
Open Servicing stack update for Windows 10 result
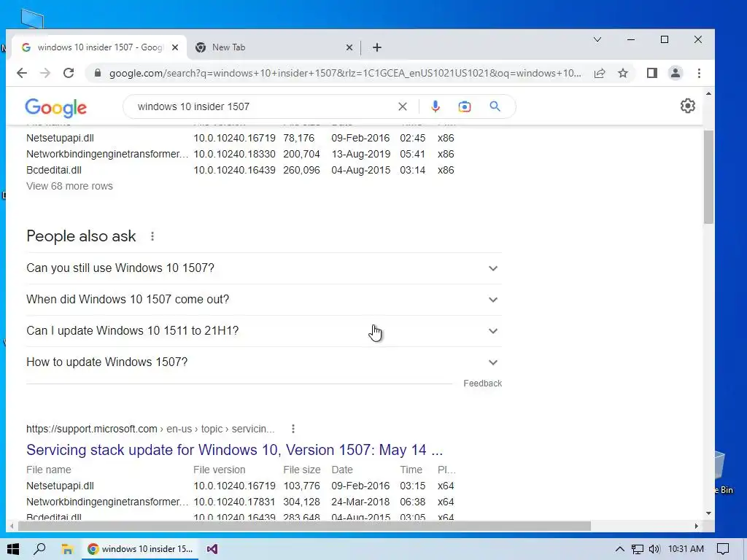click(x=234, y=450)
